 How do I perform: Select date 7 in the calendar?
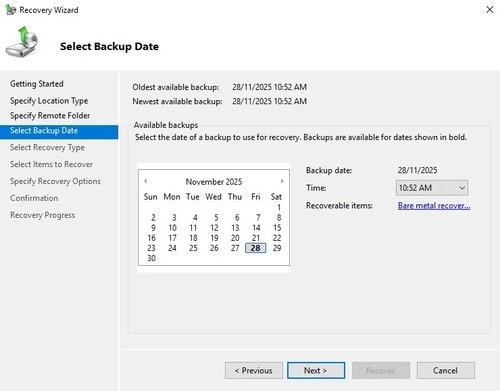[258, 218]
